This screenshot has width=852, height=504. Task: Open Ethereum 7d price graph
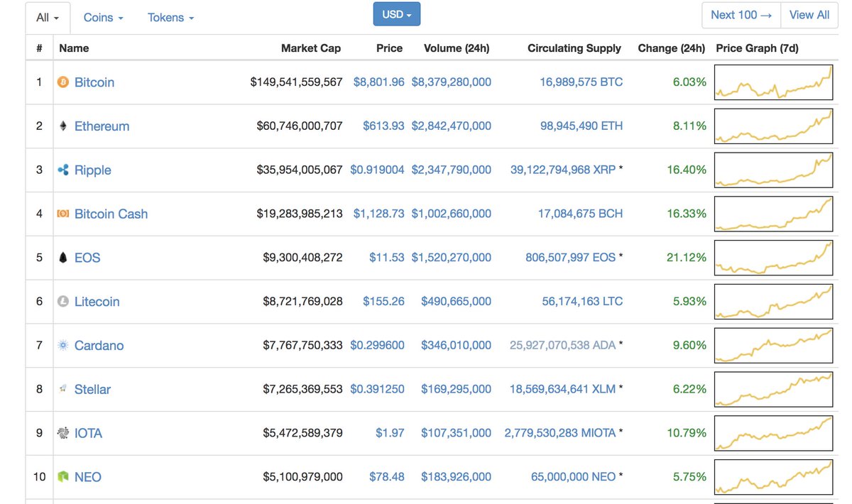(773, 126)
